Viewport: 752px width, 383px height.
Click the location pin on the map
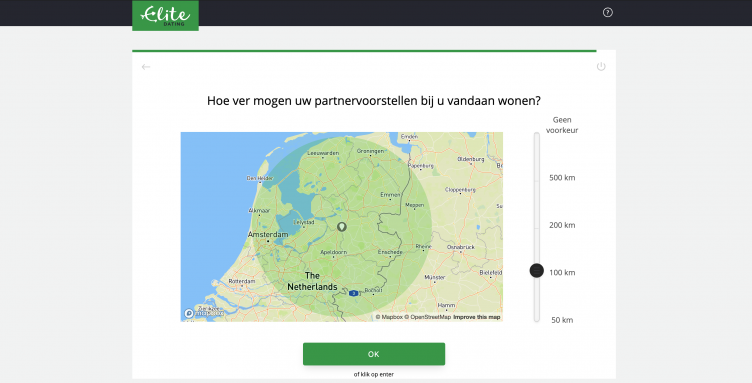tap(341, 226)
